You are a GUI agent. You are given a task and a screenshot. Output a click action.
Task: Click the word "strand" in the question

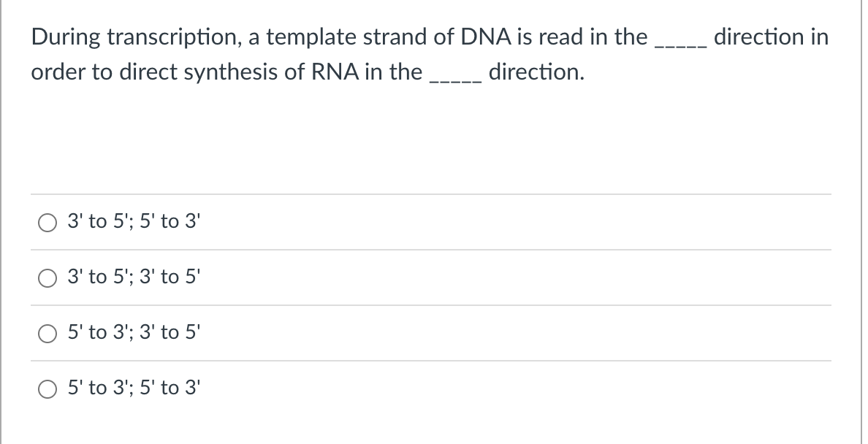pyautogui.click(x=392, y=37)
